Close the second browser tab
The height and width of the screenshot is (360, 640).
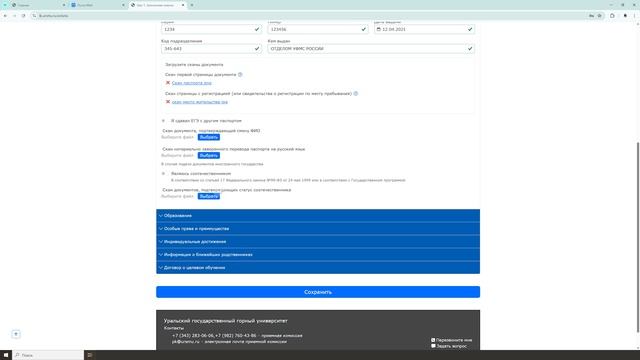pos(123,5)
